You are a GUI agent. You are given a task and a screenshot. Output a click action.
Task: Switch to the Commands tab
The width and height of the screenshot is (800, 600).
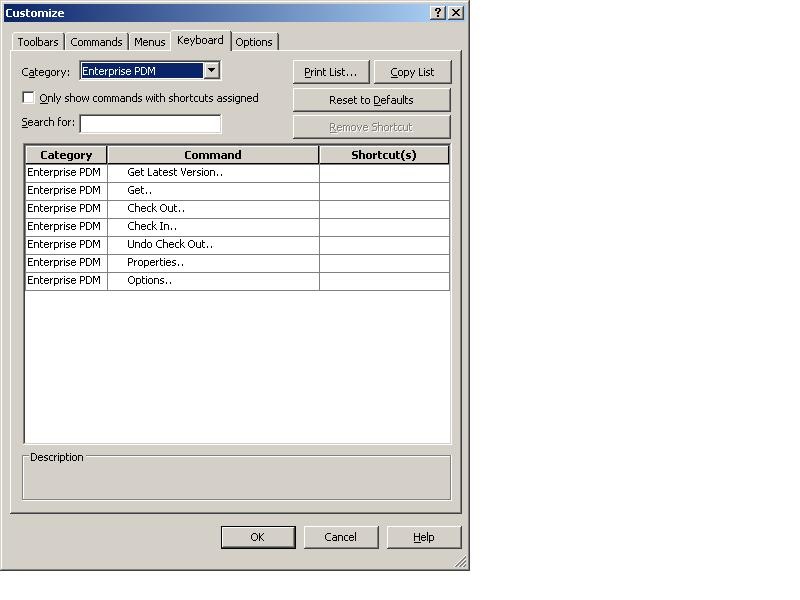click(96, 42)
